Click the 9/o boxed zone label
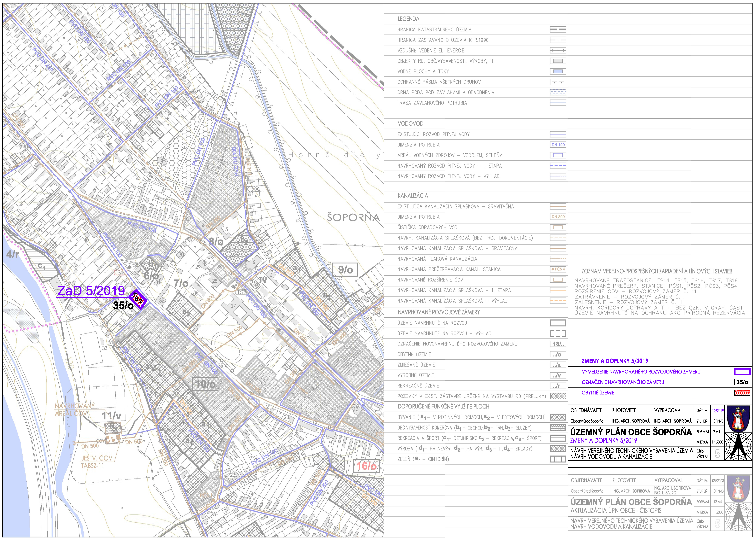This screenshot has height=540, width=756. 345,270
